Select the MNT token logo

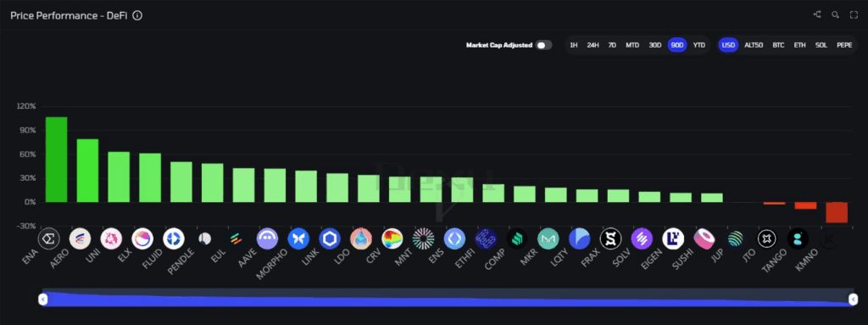pos(424,238)
